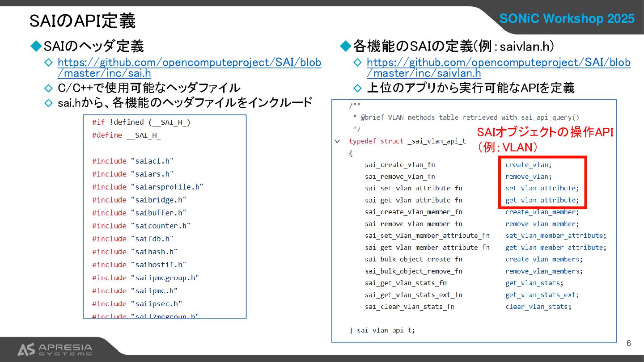The image size is (644, 362).
Task: Click the line #include "saiarsprofile.h"
Action: pyautogui.click(x=148, y=187)
